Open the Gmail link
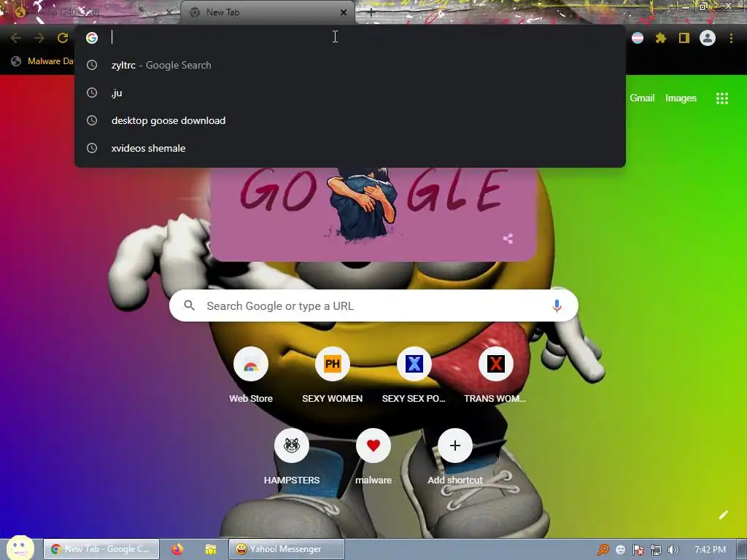Viewport: 747px width, 560px height. click(x=642, y=98)
